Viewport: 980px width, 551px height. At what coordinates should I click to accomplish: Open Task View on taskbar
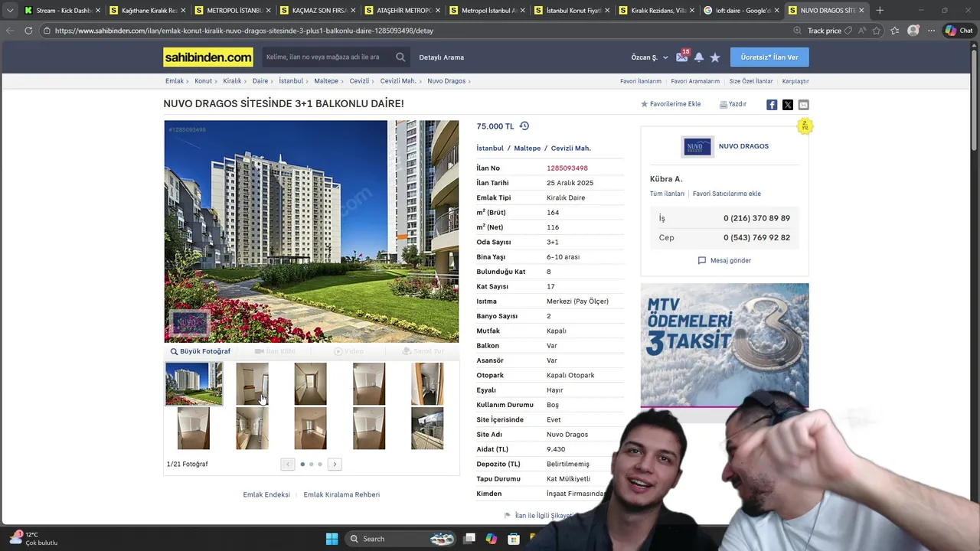[469, 539]
